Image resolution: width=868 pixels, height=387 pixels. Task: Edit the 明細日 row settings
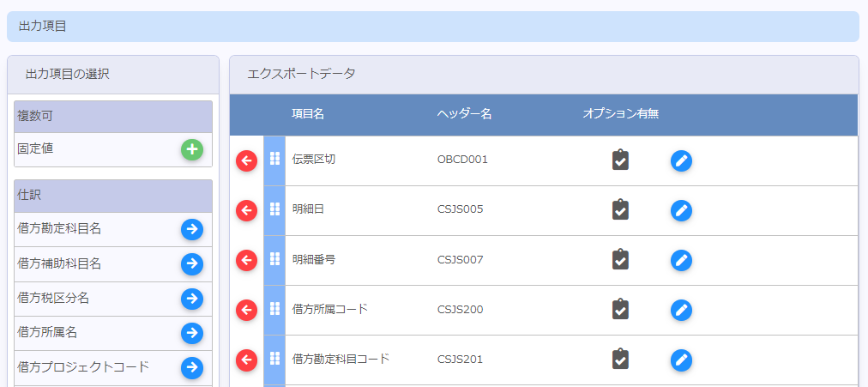tap(681, 210)
